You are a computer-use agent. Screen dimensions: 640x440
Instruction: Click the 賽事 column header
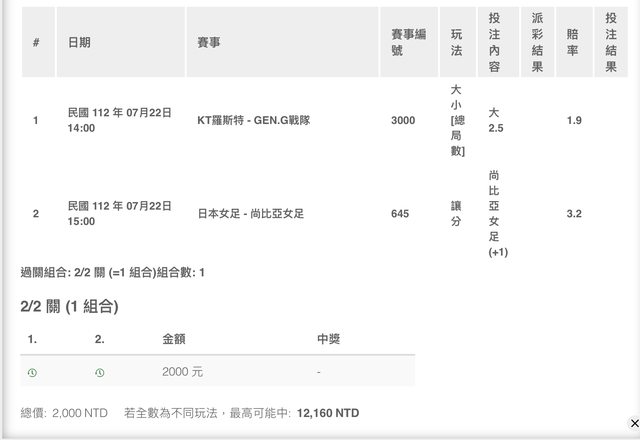pyautogui.click(x=210, y=43)
